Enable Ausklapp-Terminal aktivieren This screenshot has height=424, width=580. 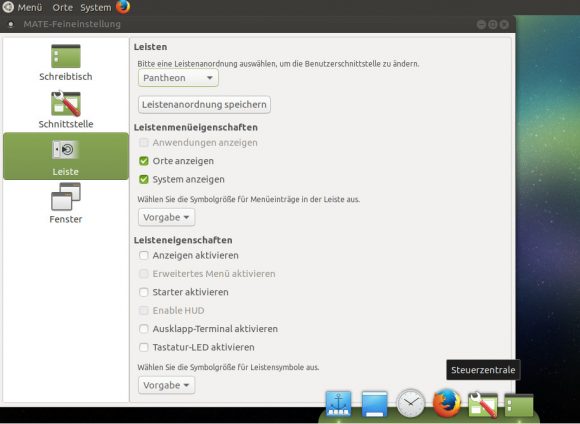pyautogui.click(x=144, y=329)
